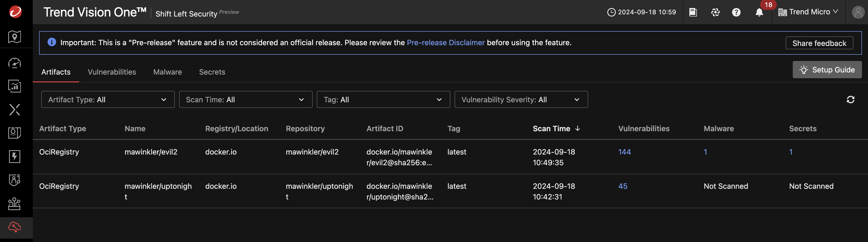Screen dimensions: 868x242
Task: Click scan time 2024-09-18 10:42:31
Action: pos(554,191)
